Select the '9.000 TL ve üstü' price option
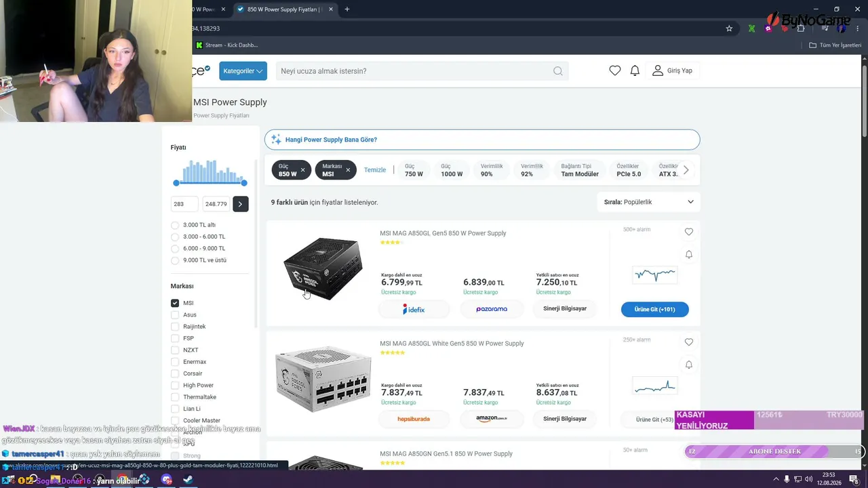The image size is (868, 488). click(x=175, y=260)
